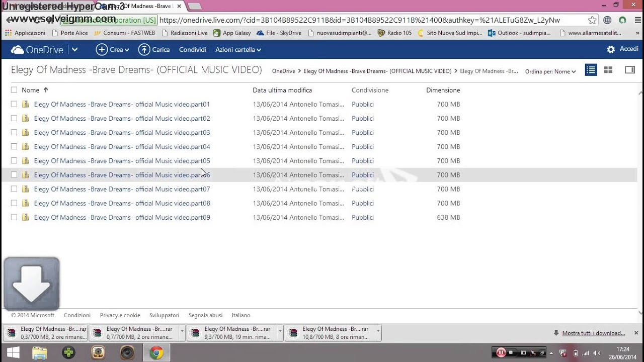Viewport: 644px width, 362px height.
Task: Switch to thumbnails grid view
Action: pyautogui.click(x=608, y=70)
